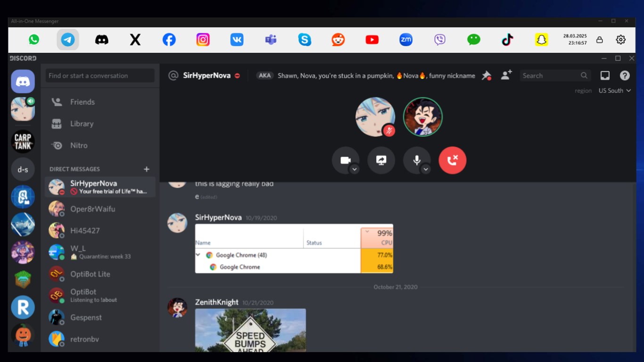Start screen sharing in the call

point(381,160)
